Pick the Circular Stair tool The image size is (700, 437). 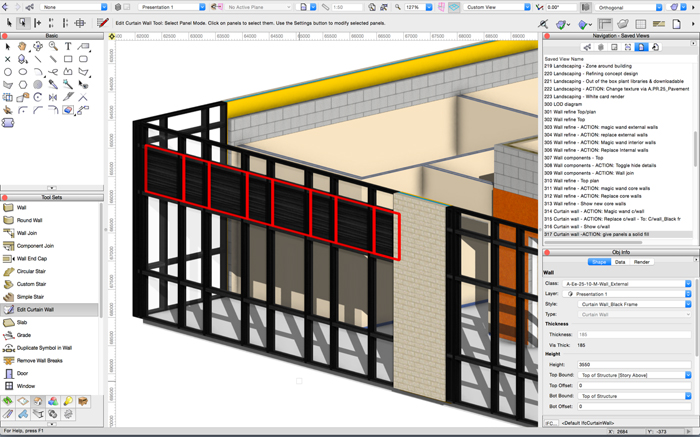point(31,271)
